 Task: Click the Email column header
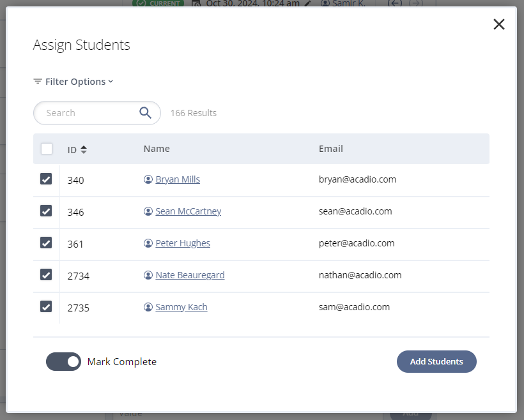click(x=331, y=149)
